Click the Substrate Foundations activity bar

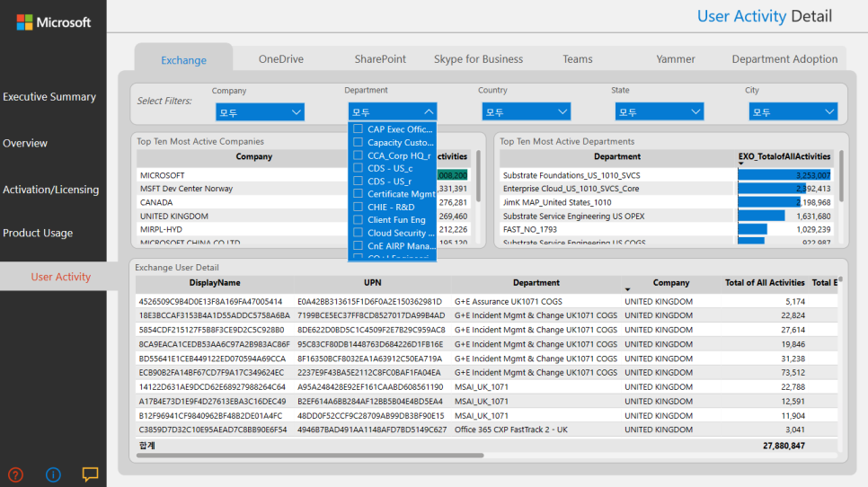click(784, 175)
